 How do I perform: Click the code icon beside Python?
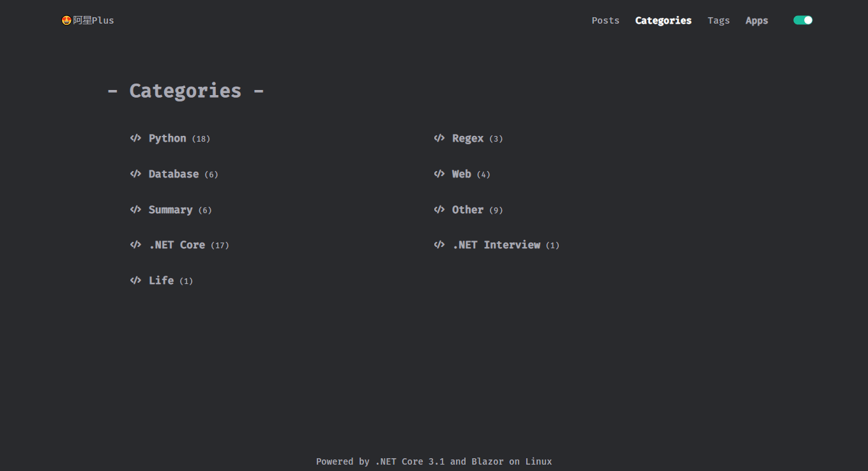coord(135,138)
